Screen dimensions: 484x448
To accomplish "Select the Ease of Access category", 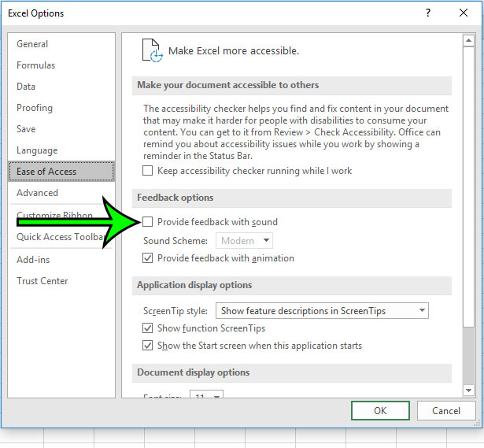I will pyautogui.click(x=61, y=171).
